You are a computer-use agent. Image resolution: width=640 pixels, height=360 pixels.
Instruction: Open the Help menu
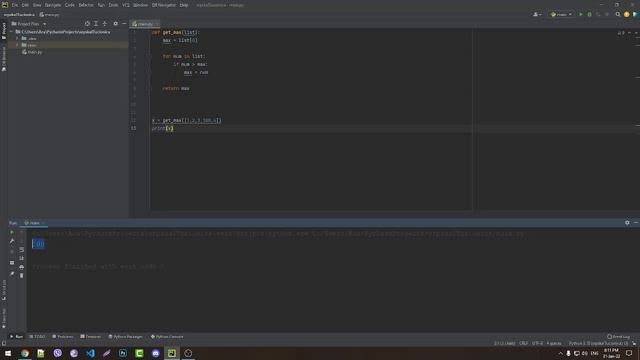pyautogui.click(x=184, y=5)
